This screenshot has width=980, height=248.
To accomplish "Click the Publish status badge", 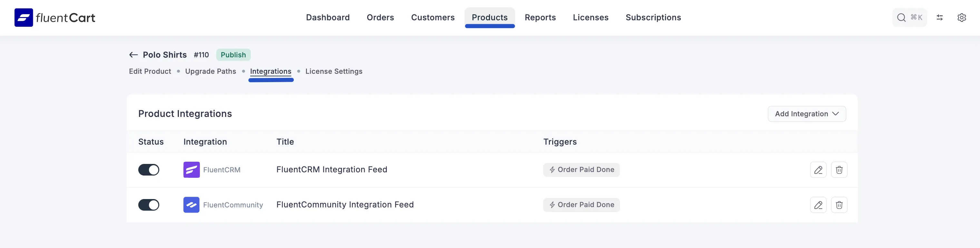I will [233, 55].
